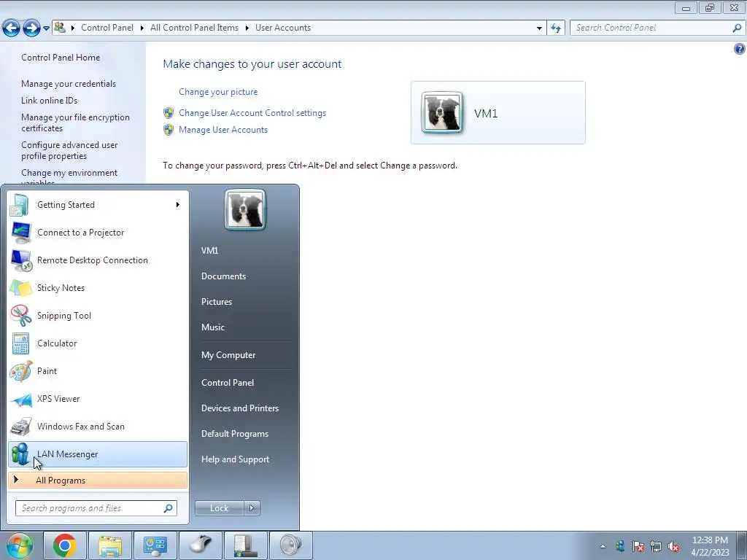Open Pictures from the Start menu
The width and height of the screenshot is (747, 560).
coord(217,302)
